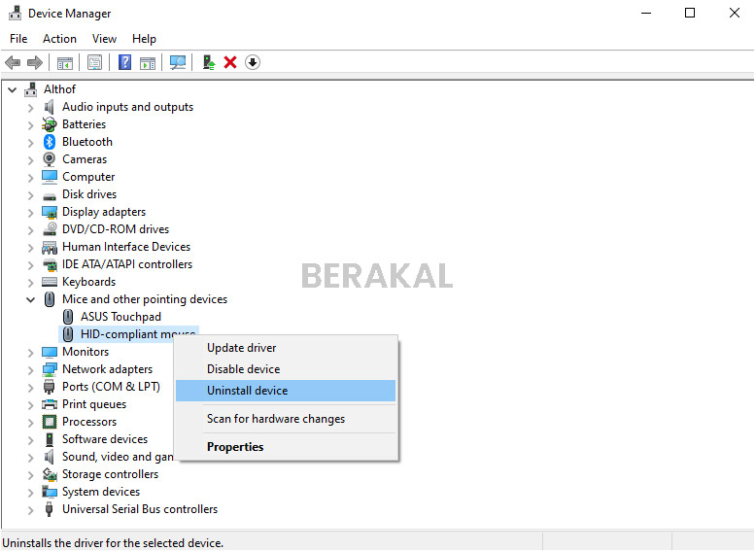Click the Show/Hide console tree toolbar icon

click(65, 62)
